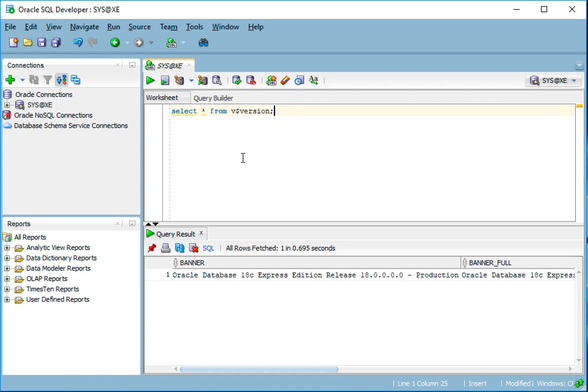The width and height of the screenshot is (588, 392).
Task: Switch to the Query Builder tab
Action: point(213,98)
